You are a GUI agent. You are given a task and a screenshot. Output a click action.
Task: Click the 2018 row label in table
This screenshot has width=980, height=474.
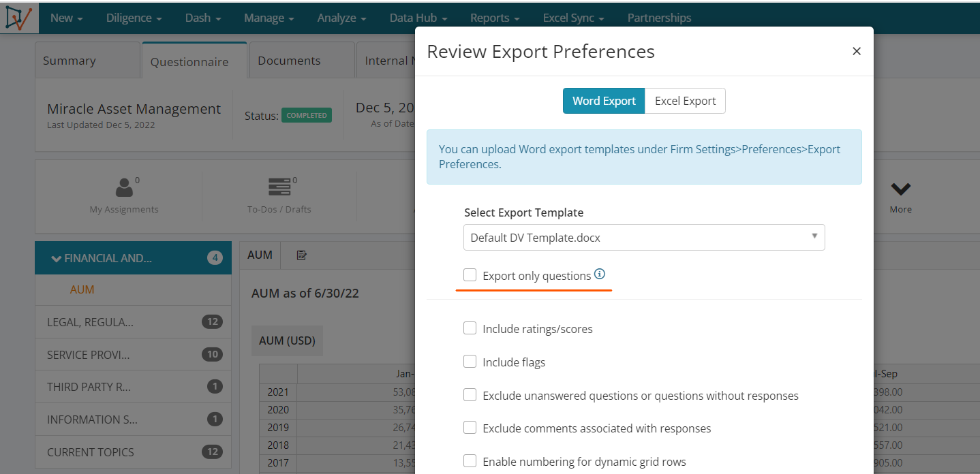point(278,445)
